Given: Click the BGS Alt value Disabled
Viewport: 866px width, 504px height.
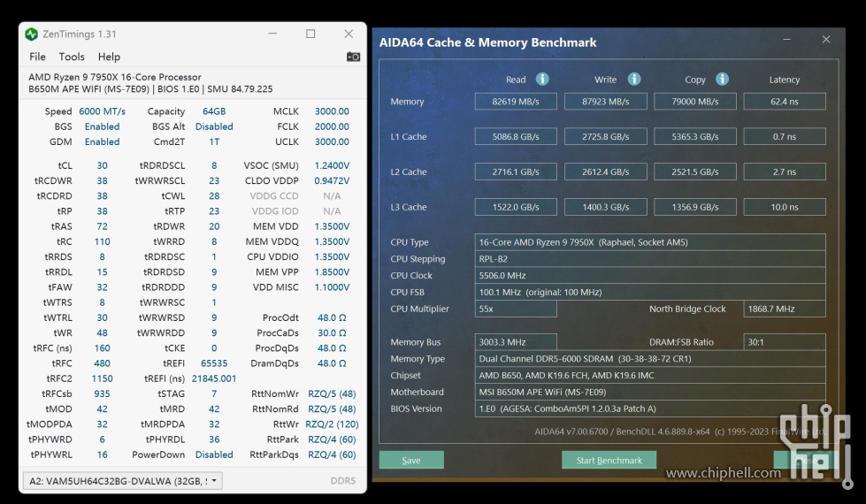Looking at the screenshot, I should click(214, 126).
